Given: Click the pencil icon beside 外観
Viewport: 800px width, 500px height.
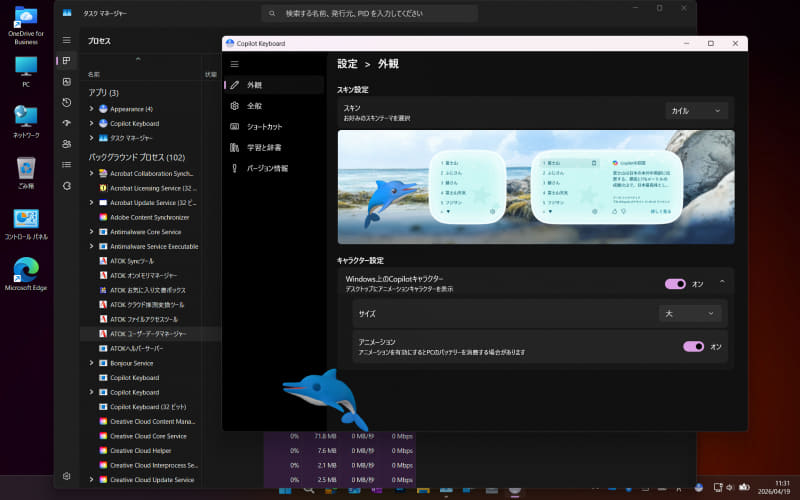Looking at the screenshot, I should pos(235,85).
